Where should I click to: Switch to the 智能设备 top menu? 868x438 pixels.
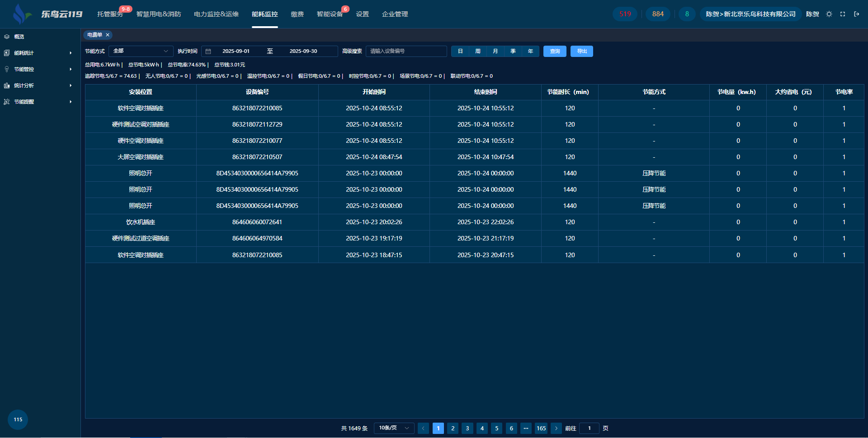pyautogui.click(x=330, y=14)
